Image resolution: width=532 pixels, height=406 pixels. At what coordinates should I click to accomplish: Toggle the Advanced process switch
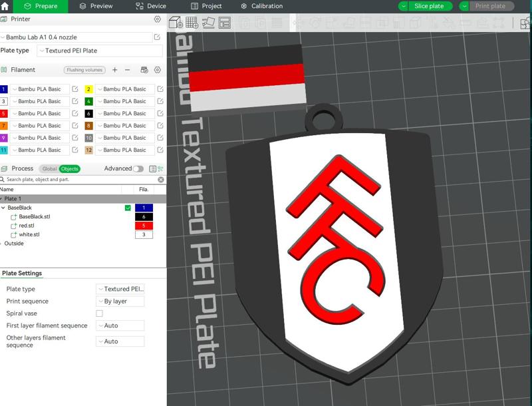(x=140, y=168)
